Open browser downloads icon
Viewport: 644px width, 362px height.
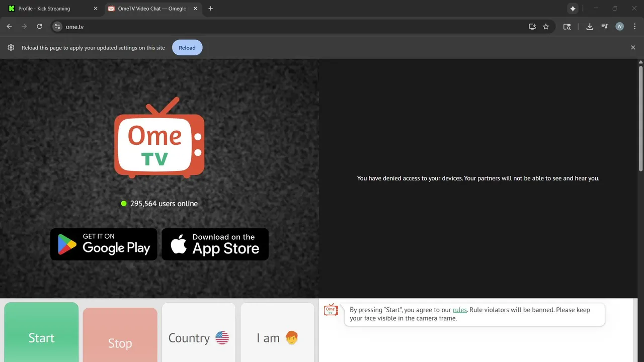tap(590, 27)
